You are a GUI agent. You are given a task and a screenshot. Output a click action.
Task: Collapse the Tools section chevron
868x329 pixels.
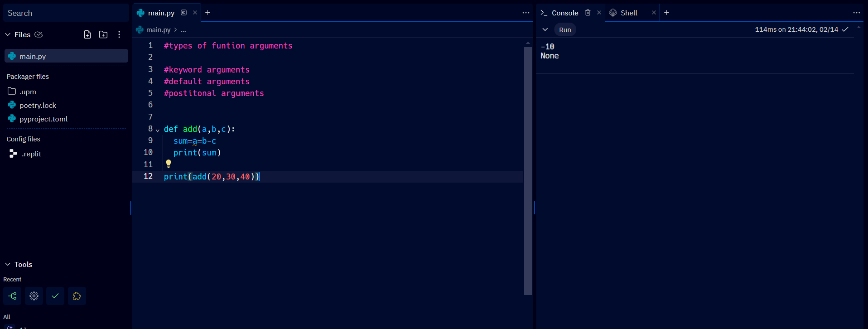pyautogui.click(x=8, y=264)
